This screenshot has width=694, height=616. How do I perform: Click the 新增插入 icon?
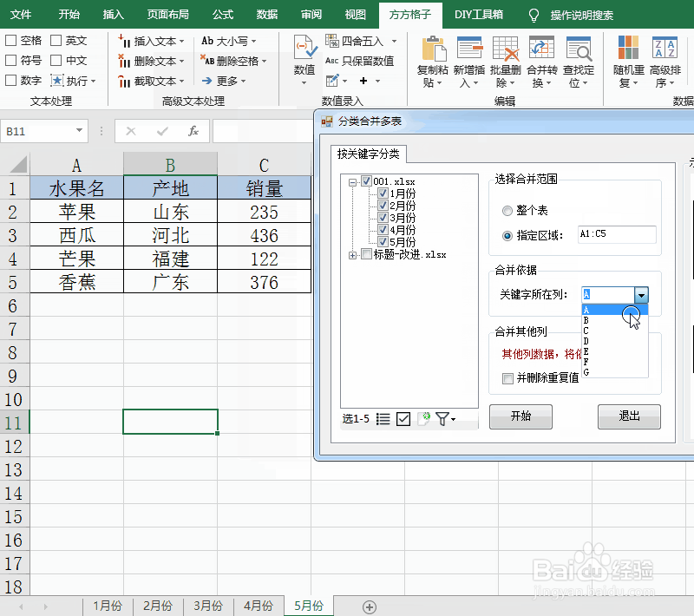click(x=469, y=48)
